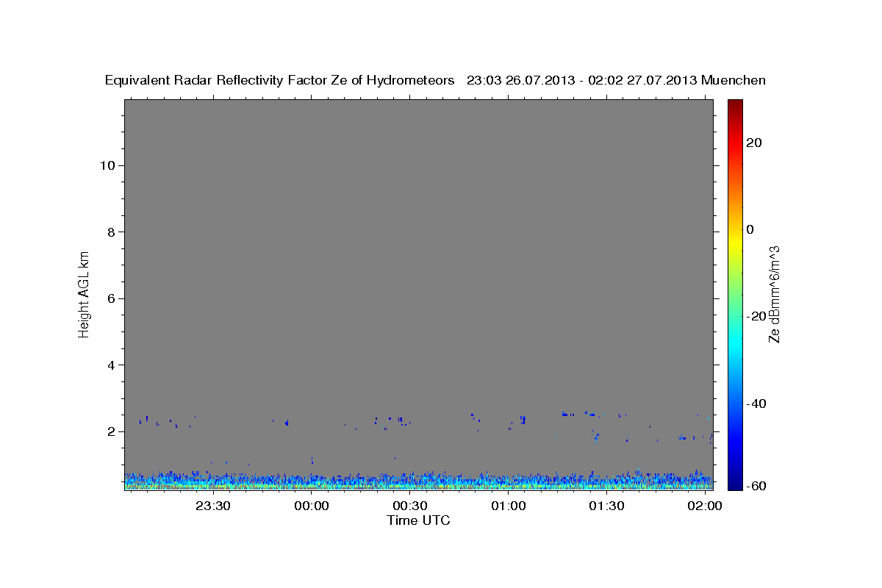Viewport: 882px width, 588px height.
Task: Click the colorbar label -40
Action: 757,404
